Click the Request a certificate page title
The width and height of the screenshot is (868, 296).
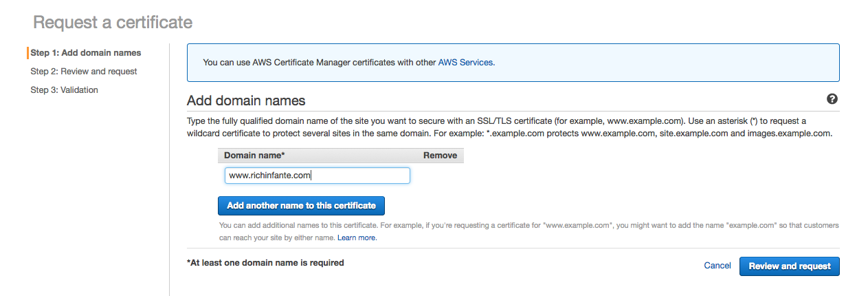pos(113,22)
